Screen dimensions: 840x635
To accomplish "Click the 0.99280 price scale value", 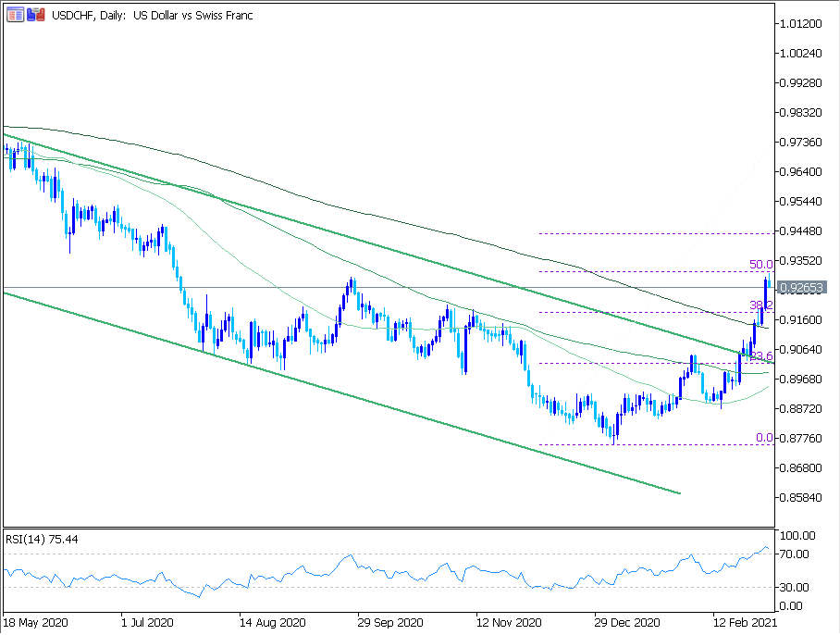I will coord(801,83).
